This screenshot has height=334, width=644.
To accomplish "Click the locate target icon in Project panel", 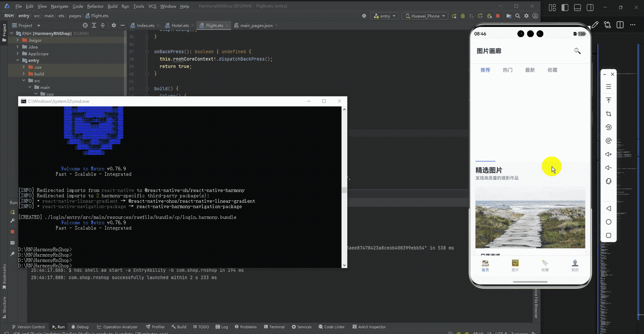I will [x=85, y=26].
